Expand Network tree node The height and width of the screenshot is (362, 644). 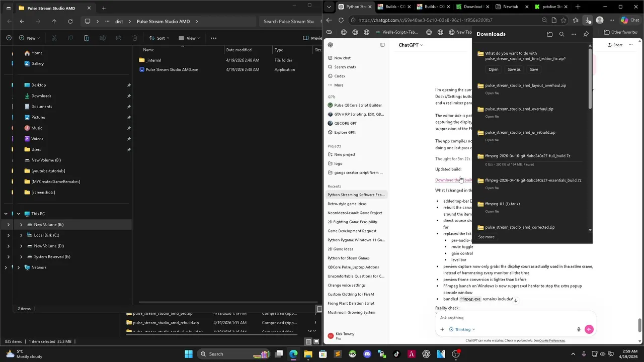(x=19, y=267)
